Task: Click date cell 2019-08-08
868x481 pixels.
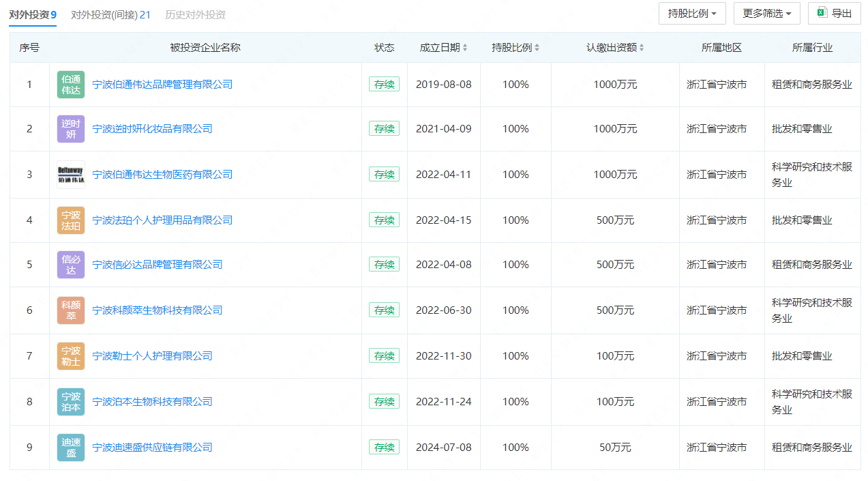Action: [x=444, y=85]
